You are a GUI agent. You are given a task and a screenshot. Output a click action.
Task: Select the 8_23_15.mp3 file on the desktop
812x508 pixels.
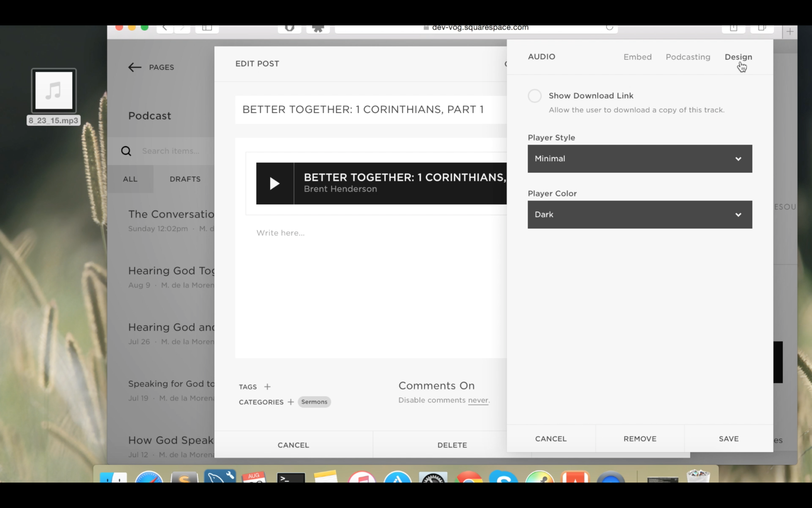(54, 97)
